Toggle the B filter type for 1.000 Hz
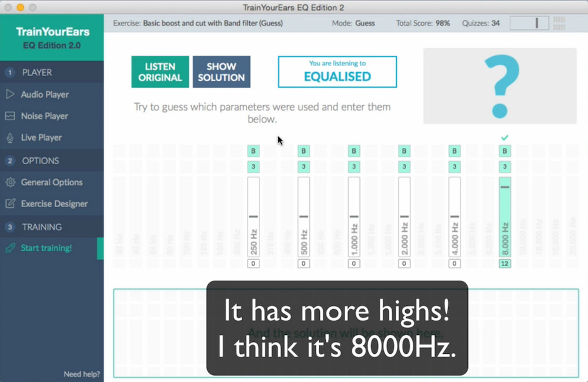The height and width of the screenshot is (382, 588). tap(353, 151)
